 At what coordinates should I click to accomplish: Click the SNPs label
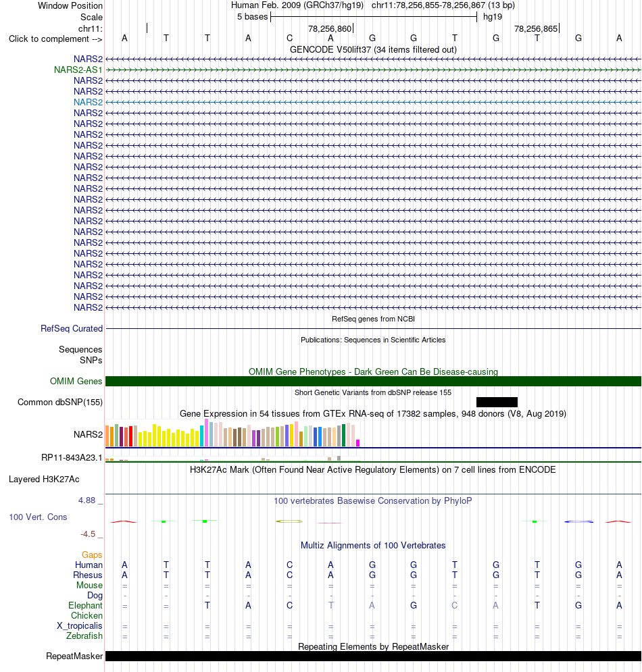pos(91,361)
